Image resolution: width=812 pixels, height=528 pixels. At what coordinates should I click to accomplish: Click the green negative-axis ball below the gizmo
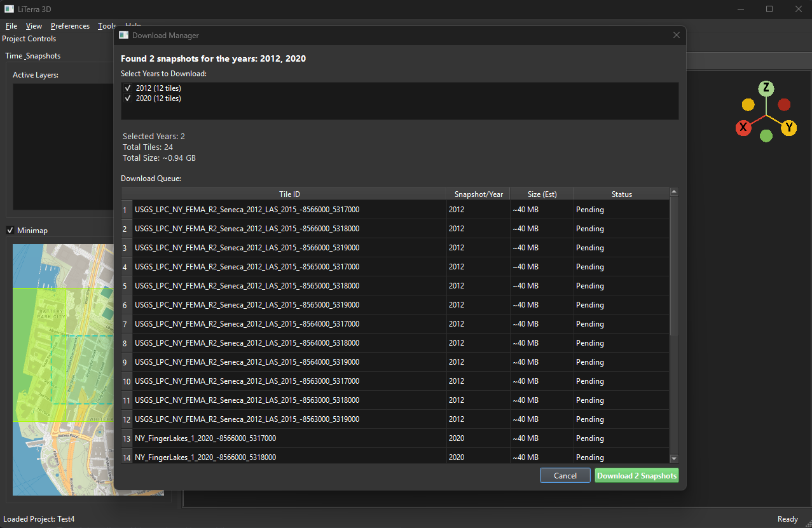coord(766,136)
